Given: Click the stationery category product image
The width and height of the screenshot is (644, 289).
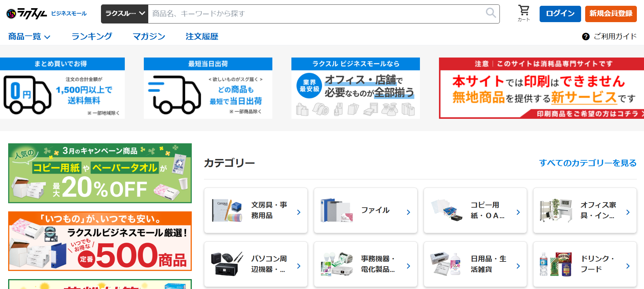Looking at the screenshot, I should [x=227, y=211].
